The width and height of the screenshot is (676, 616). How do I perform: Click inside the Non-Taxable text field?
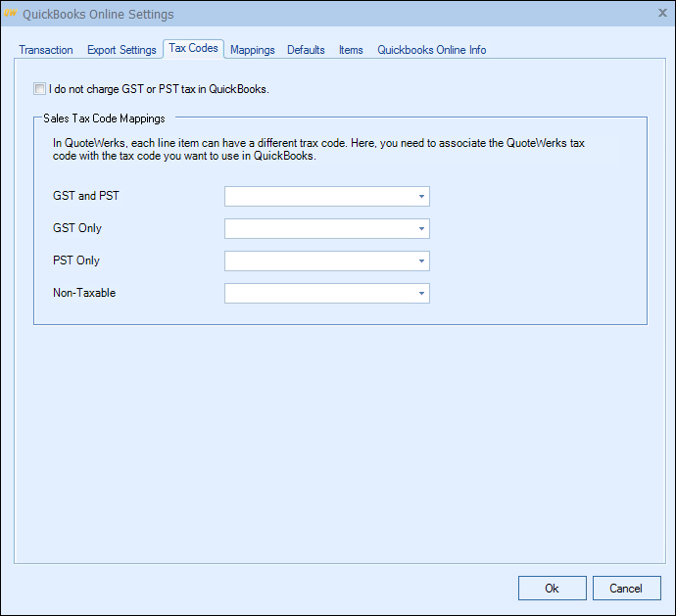click(319, 294)
